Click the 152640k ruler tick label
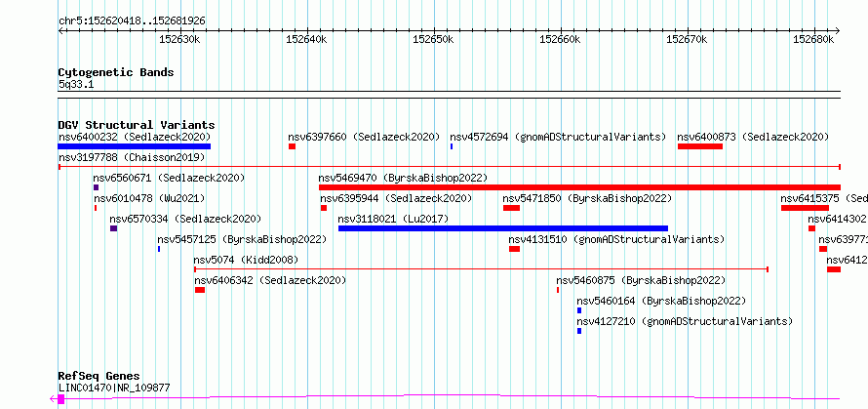The width and height of the screenshot is (868, 409). pos(306,39)
